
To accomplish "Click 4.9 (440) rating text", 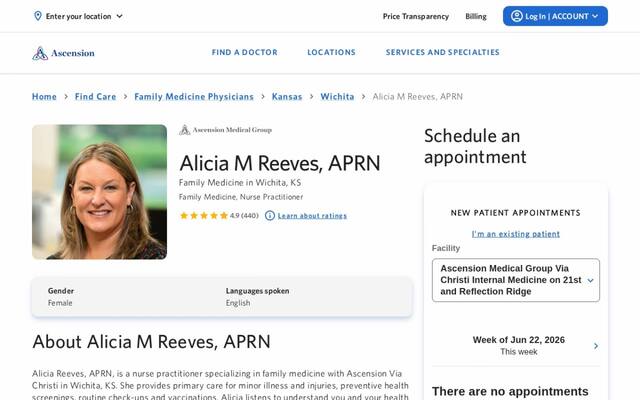I will tap(244, 216).
